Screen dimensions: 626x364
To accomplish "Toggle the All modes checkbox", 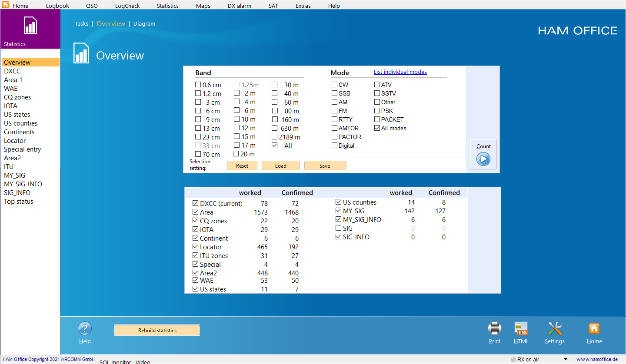I will pyautogui.click(x=377, y=128).
